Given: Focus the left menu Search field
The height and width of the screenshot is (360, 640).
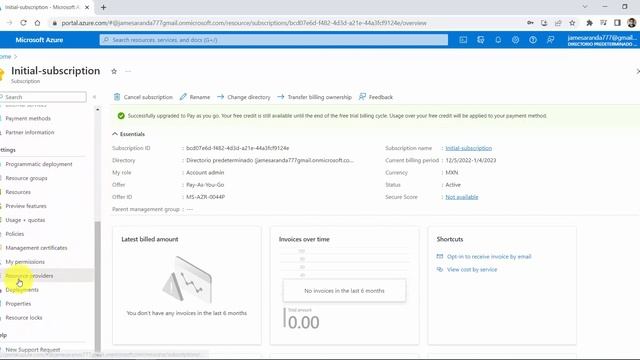Looking at the screenshot, I should 43,97.
